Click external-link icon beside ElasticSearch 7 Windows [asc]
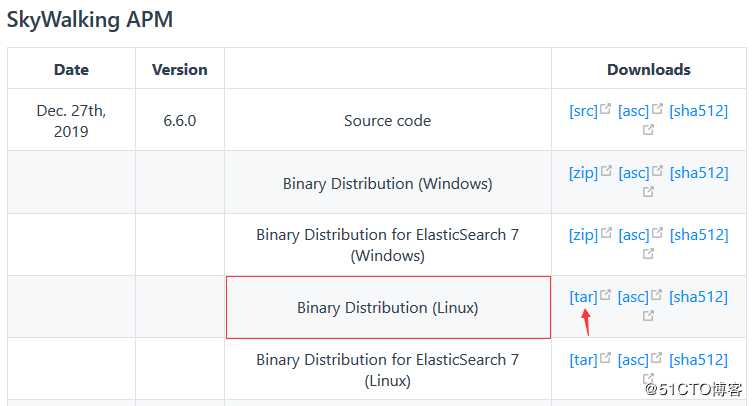The image size is (752, 406). [657, 232]
